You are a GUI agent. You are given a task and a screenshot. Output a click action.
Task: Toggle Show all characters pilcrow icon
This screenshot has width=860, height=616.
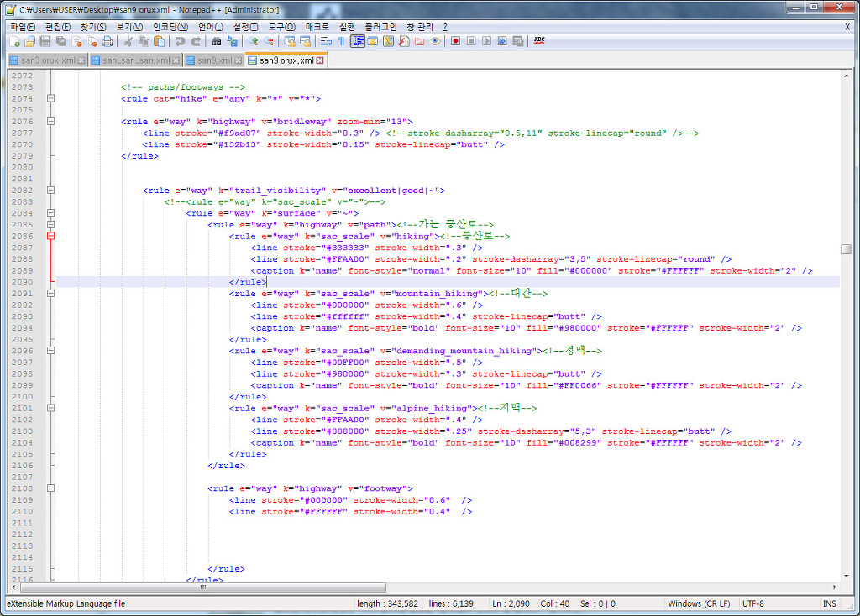(342, 41)
